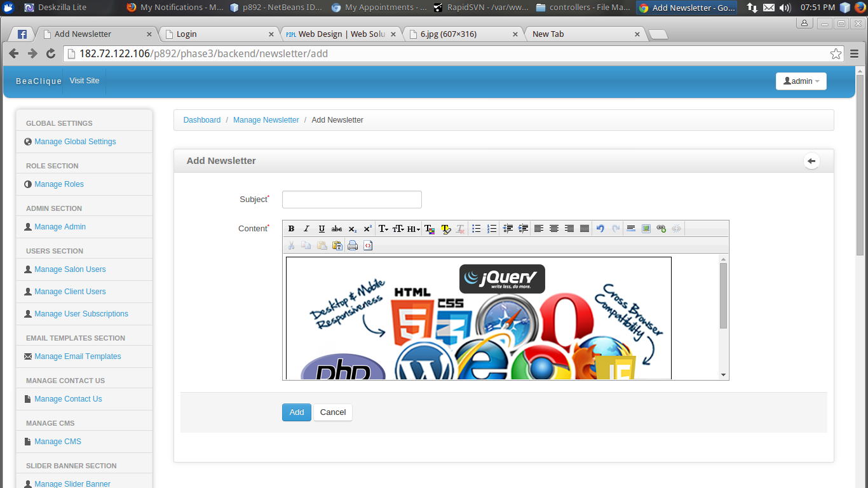
Task: Click the remove formatting icon
Action: 460,229
